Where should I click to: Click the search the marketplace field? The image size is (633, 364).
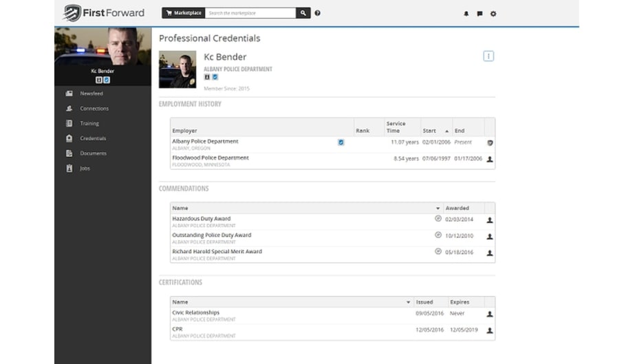pyautogui.click(x=250, y=13)
